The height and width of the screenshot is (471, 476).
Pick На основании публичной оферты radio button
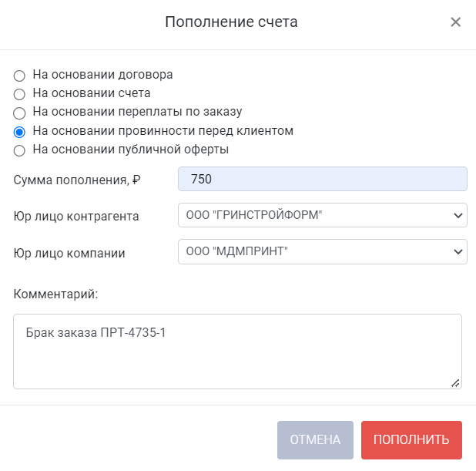[x=19, y=150]
